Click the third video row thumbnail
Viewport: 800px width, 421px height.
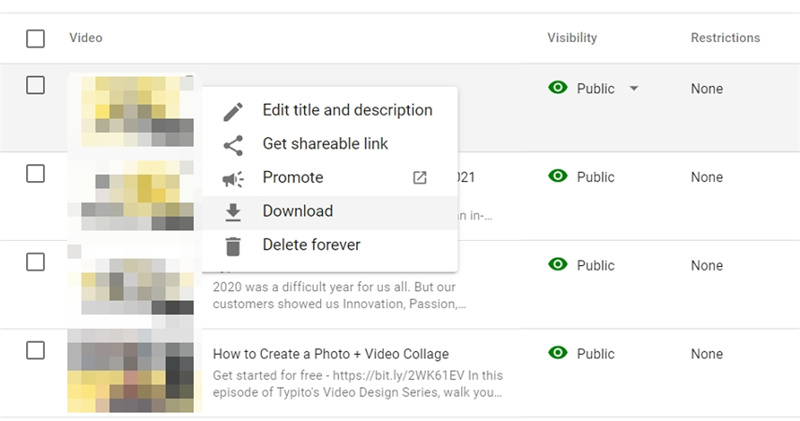coord(134,285)
